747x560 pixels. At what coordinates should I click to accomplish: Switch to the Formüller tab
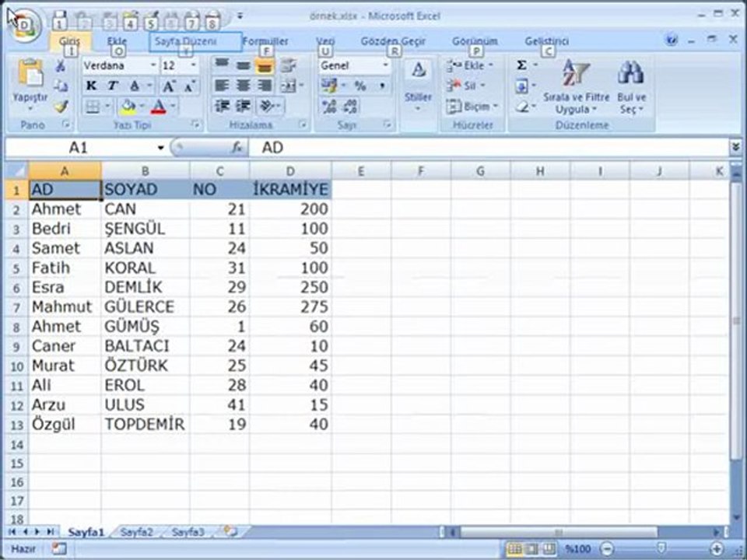pyautogui.click(x=265, y=41)
